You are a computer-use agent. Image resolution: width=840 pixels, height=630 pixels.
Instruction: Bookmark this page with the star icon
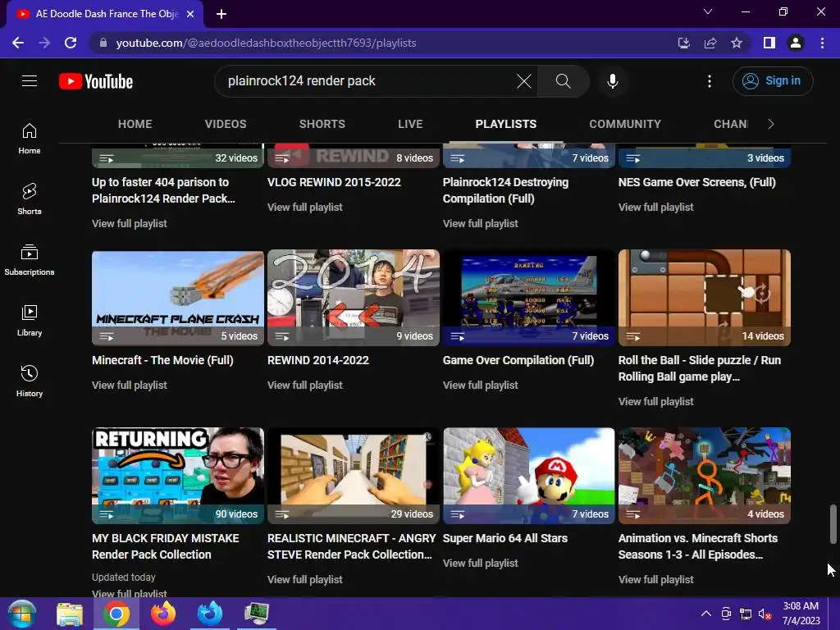737,43
